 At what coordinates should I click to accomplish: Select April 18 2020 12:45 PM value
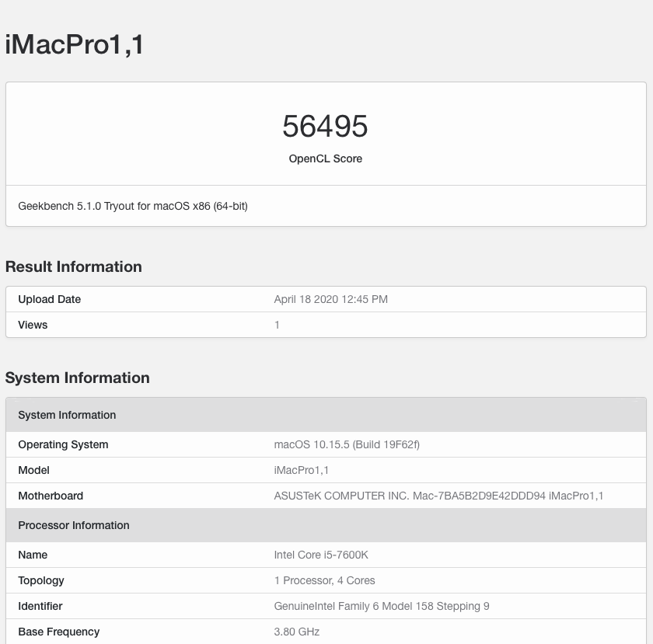(x=330, y=299)
